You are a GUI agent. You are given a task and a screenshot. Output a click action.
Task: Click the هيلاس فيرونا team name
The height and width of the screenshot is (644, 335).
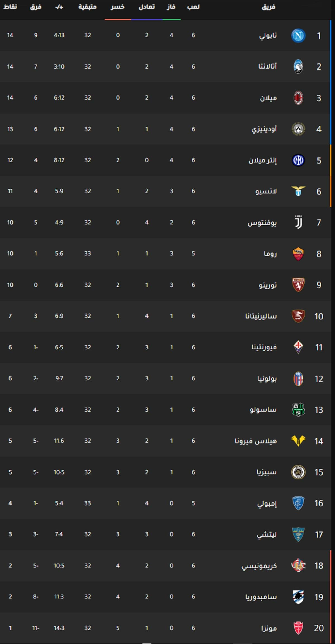(x=256, y=441)
